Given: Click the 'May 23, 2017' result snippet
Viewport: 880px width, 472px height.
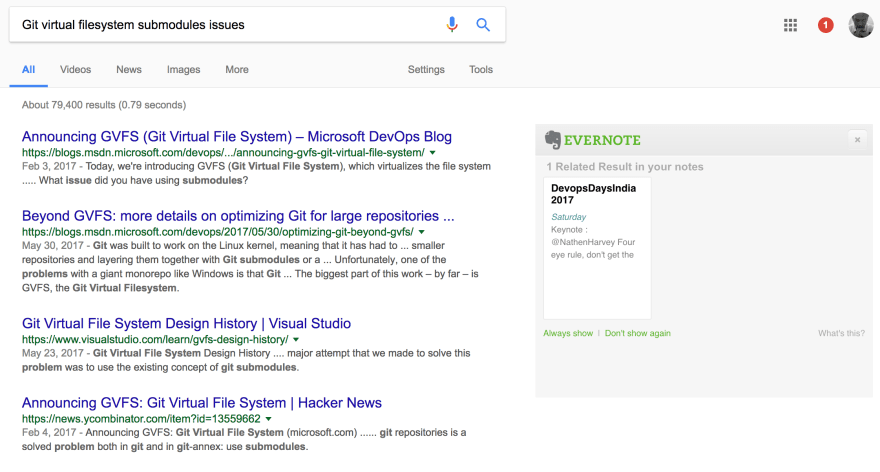Looking at the screenshot, I should point(246,360).
